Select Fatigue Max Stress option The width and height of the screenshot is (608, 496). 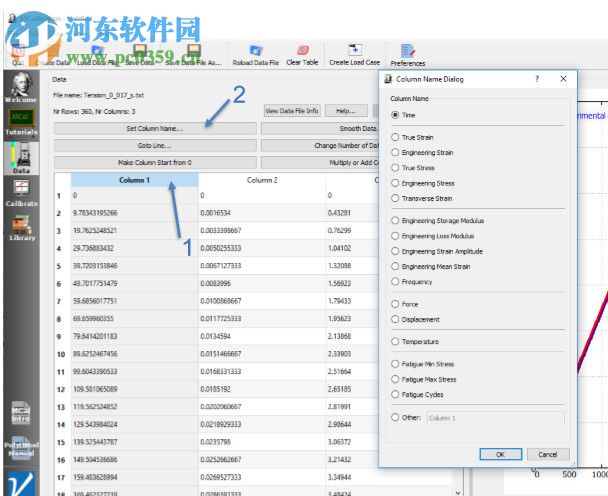[395, 379]
